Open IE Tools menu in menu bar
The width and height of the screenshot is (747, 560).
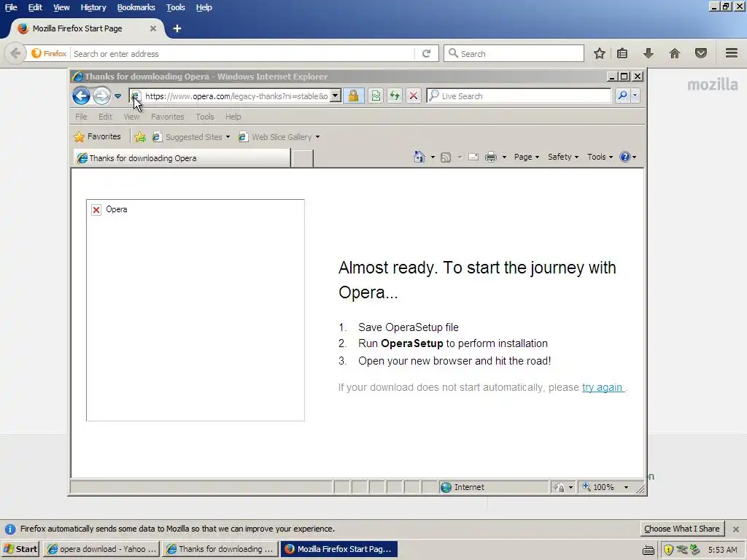205,117
